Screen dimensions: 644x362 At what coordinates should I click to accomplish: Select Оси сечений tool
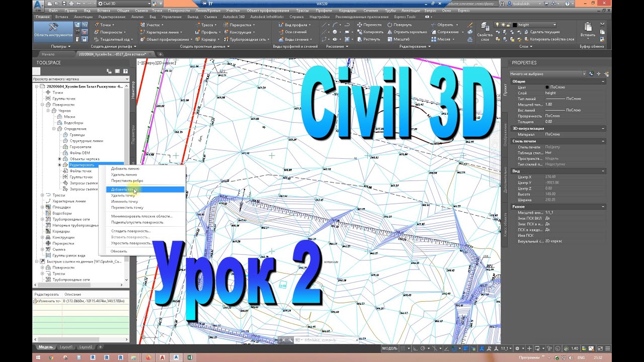tap(293, 32)
